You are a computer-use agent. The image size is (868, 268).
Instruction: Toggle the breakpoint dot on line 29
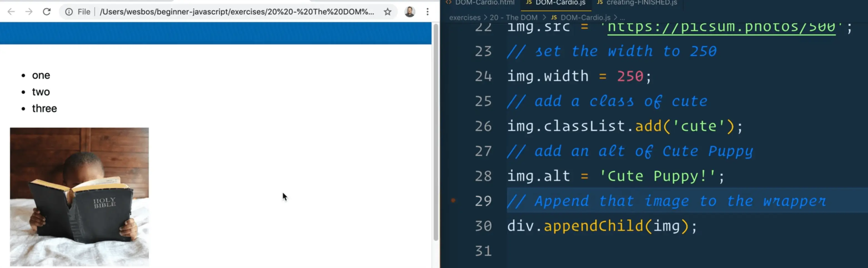[453, 201]
